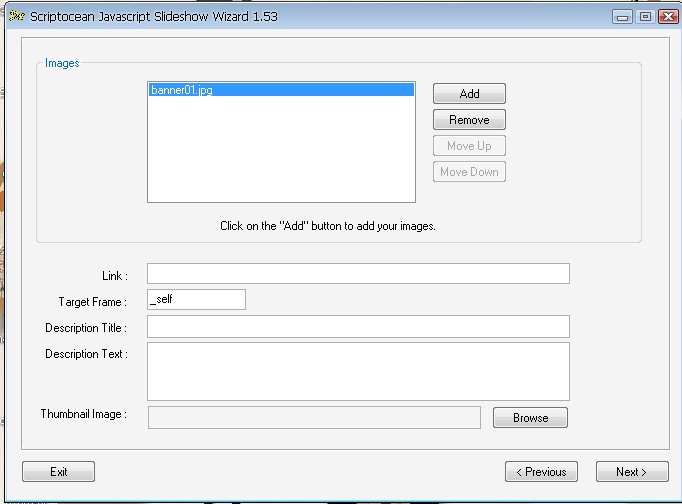Click the Add-button instruction text
The width and height of the screenshot is (682, 504).
click(x=328, y=226)
